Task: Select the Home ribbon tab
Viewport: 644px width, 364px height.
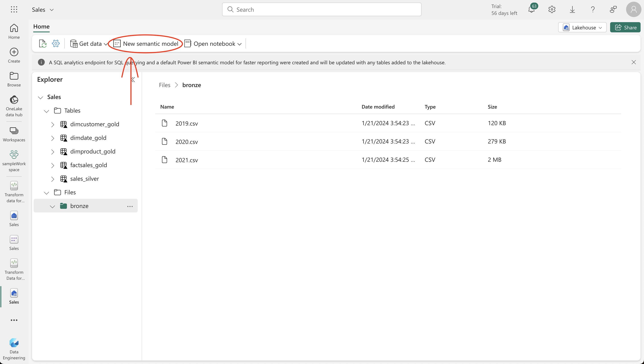Action: click(41, 26)
